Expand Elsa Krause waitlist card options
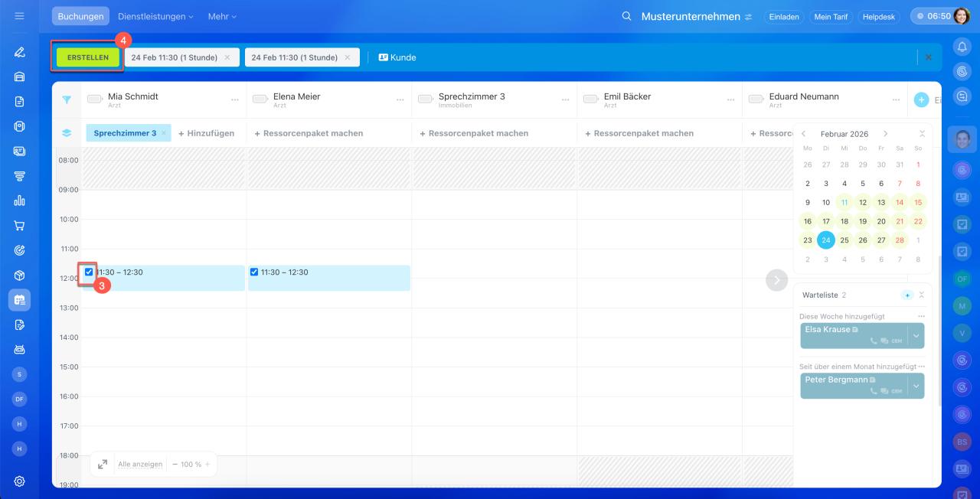The width and height of the screenshot is (980, 499). click(916, 335)
